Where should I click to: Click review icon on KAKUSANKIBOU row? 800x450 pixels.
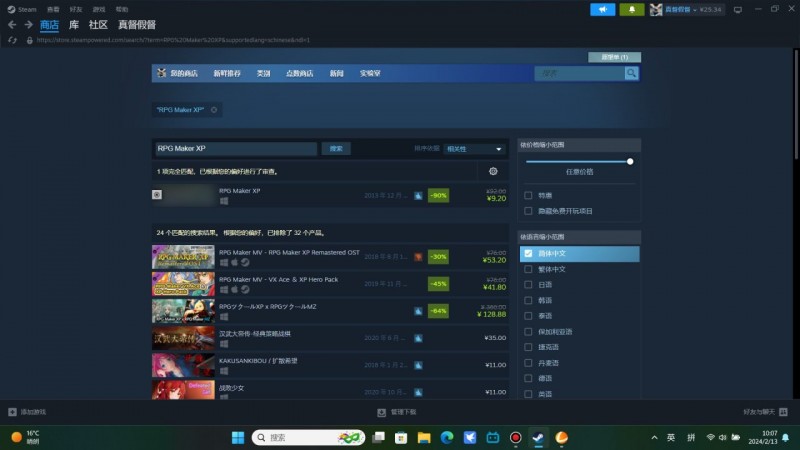(x=418, y=365)
